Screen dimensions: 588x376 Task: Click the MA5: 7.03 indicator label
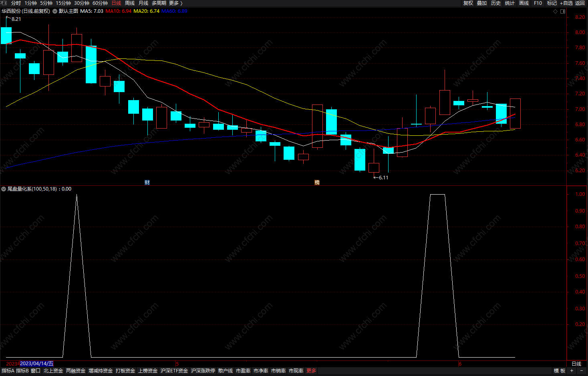[x=92, y=11]
